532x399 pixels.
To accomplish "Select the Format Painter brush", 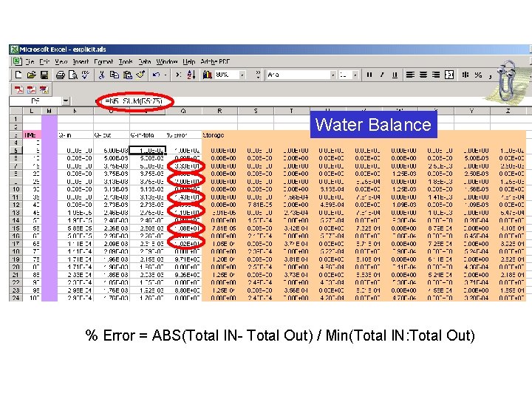I will [140, 75].
